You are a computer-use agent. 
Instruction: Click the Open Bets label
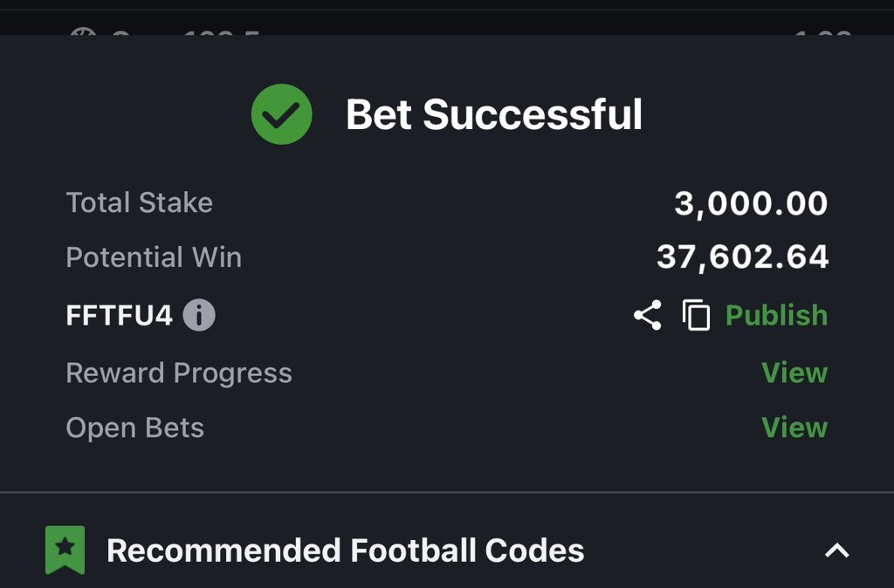135,427
